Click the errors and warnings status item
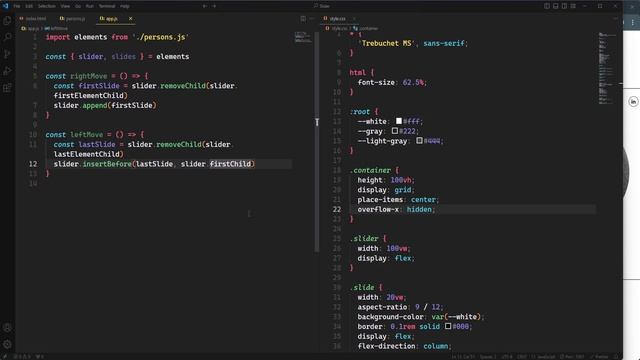 tap(22, 357)
